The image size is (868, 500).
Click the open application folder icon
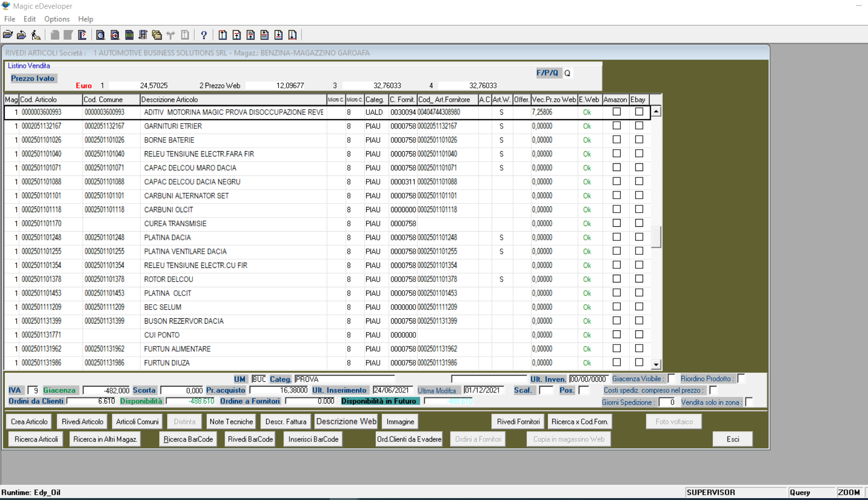point(8,35)
